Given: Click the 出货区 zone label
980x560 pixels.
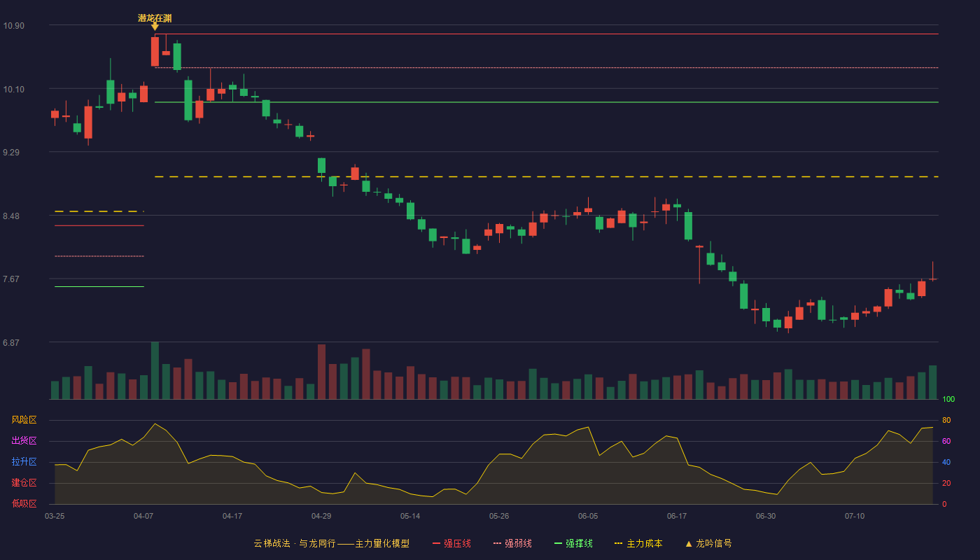Looking at the screenshot, I should coord(24,441).
